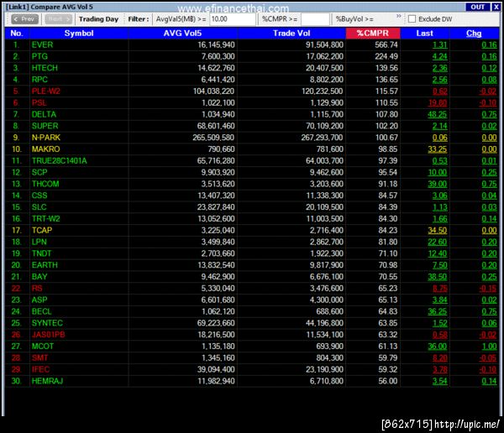Click N-PARK trade volume 267,293,700

coord(322,138)
